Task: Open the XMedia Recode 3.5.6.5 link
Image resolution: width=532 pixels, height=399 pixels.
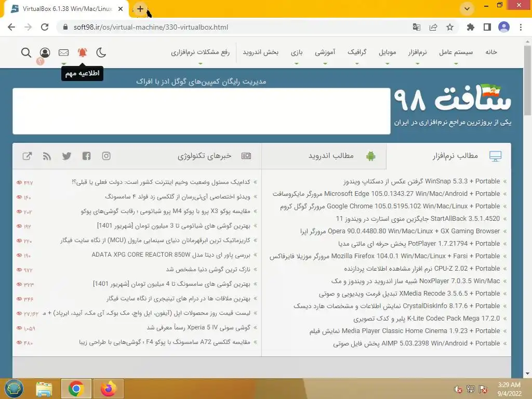Action: pyautogui.click(x=409, y=294)
